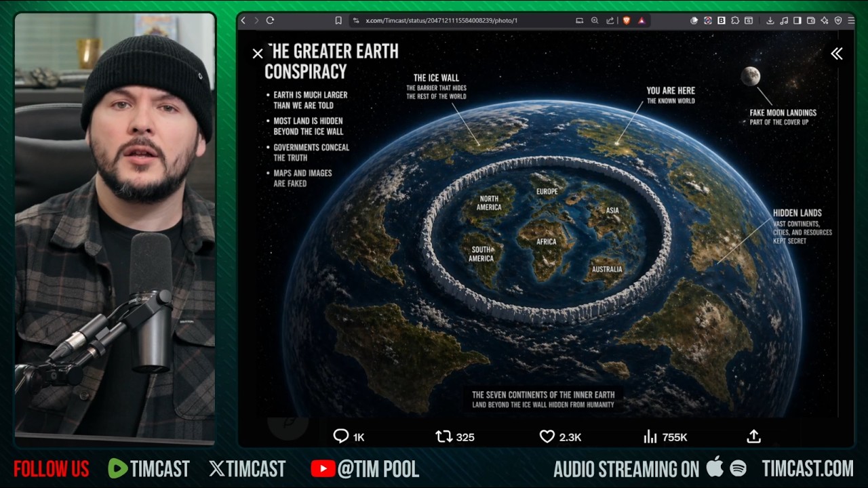This screenshot has height=488, width=868.
Task: Click the x.com URL address field
Action: tap(441, 20)
